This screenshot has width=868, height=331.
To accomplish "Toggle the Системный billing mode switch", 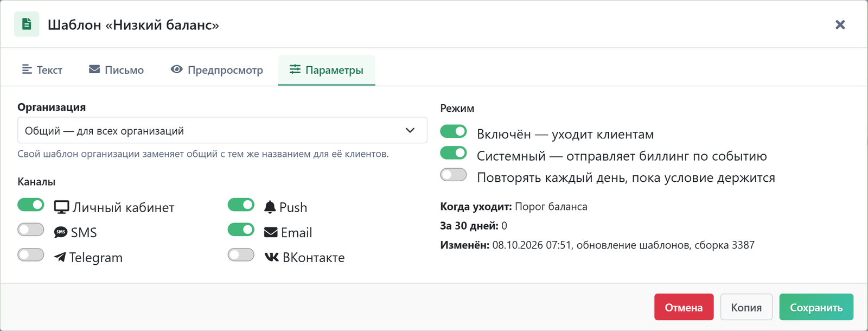I will 454,153.
